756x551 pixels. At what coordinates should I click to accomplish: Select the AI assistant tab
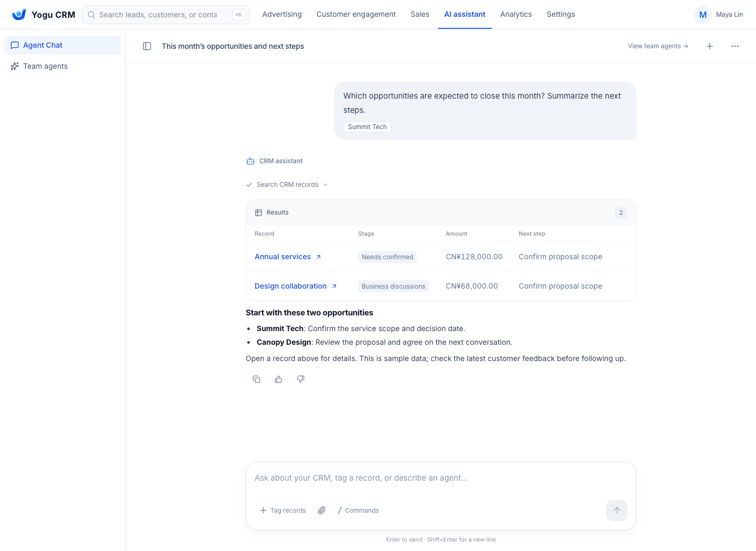pos(465,14)
